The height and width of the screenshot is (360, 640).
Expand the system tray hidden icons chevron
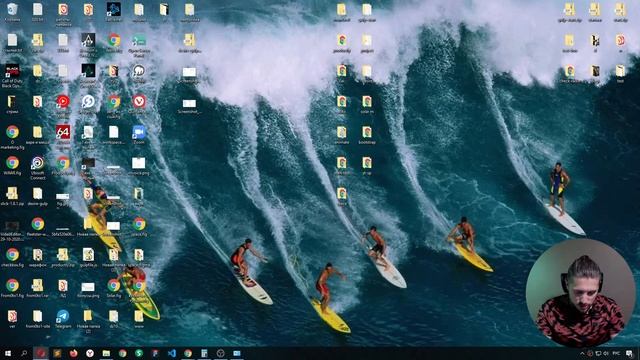point(582,353)
